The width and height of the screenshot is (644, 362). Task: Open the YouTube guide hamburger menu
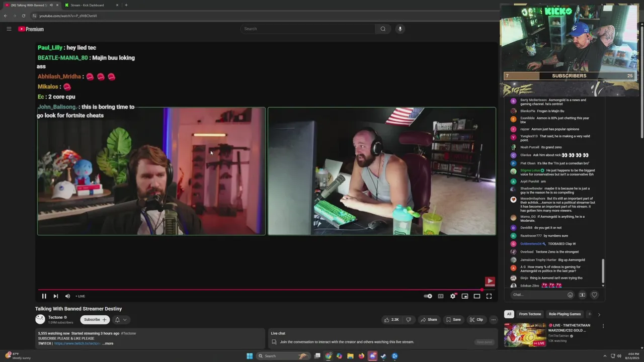[9, 29]
